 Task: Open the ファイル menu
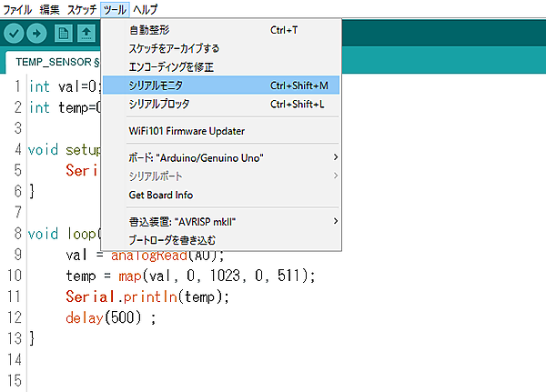[18, 8]
